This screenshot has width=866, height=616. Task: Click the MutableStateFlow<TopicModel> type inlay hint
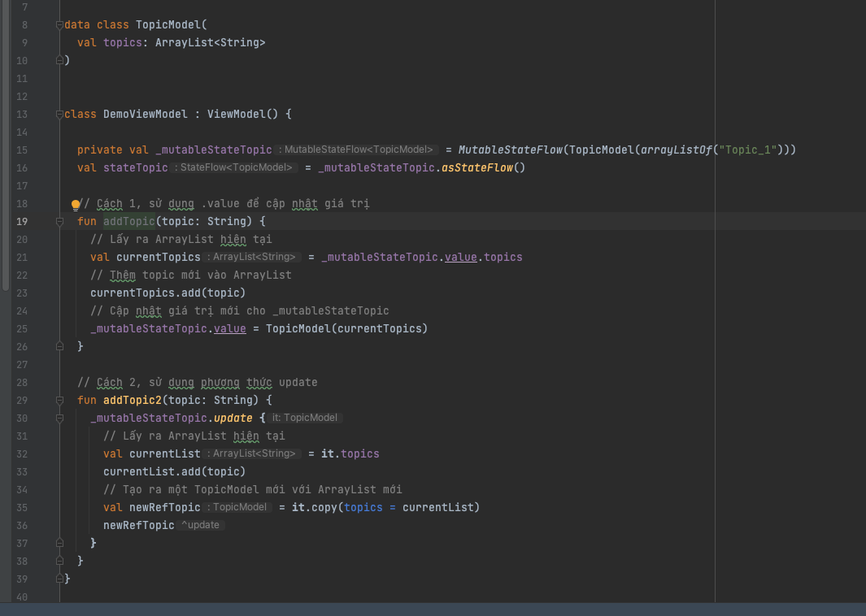358,150
